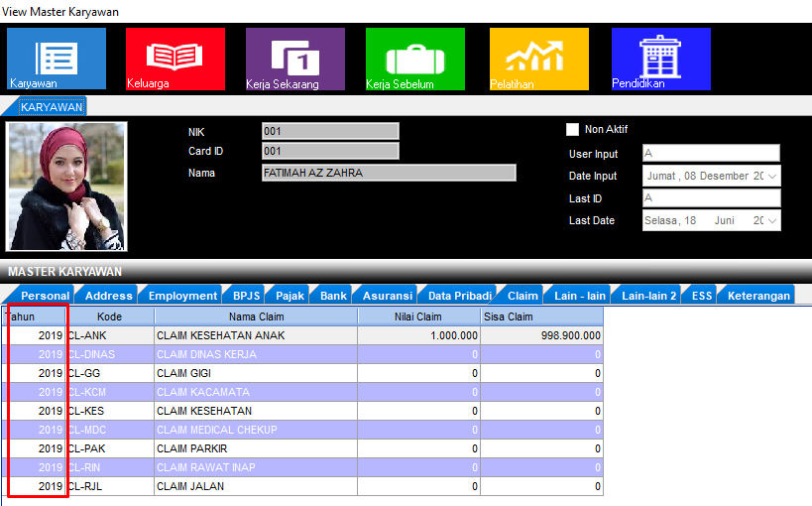812x506 pixels.
Task: Click the employee photo thumbnail
Action: tap(67, 187)
